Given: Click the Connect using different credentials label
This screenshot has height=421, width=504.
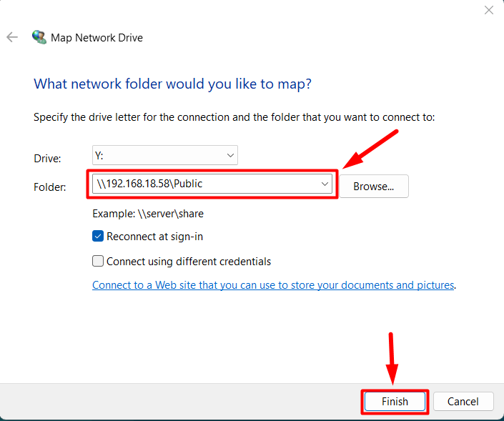Looking at the screenshot, I should [x=189, y=262].
